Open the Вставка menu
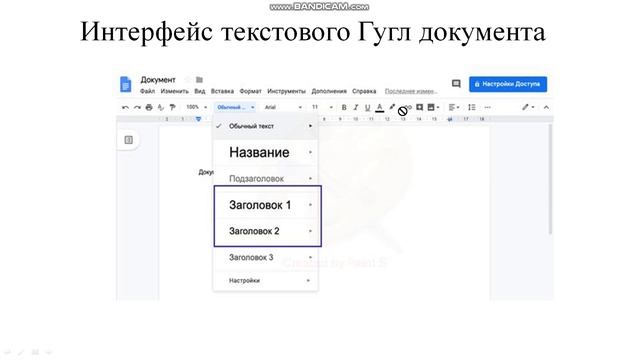 222,91
